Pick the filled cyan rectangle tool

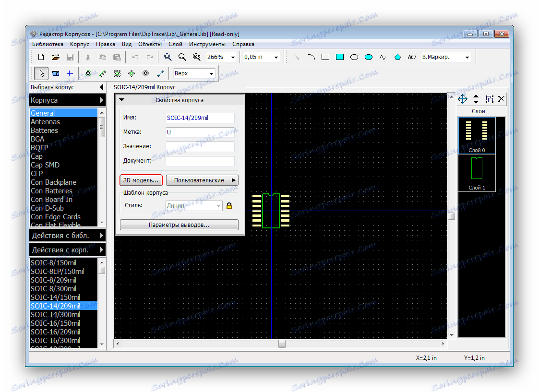340,57
